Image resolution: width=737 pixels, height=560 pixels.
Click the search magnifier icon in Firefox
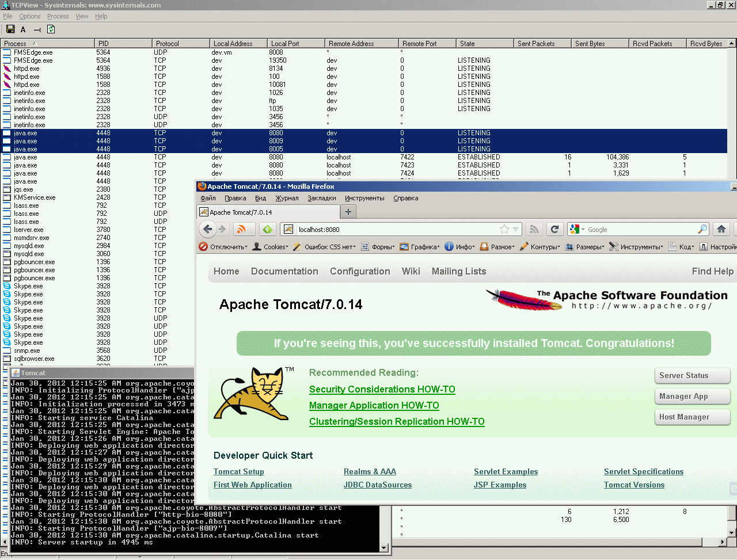click(702, 229)
